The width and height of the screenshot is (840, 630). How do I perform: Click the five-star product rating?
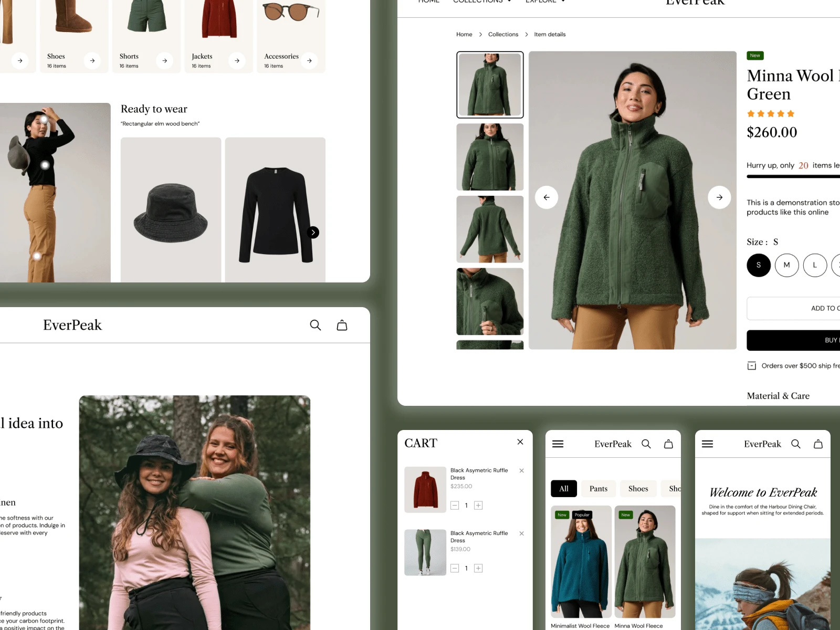771,114
